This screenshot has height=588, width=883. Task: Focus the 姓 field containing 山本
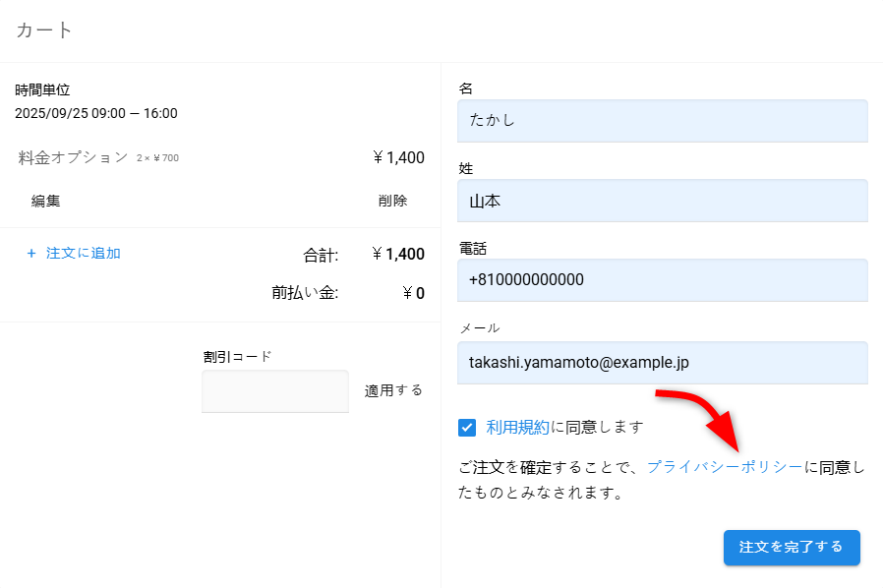662,201
